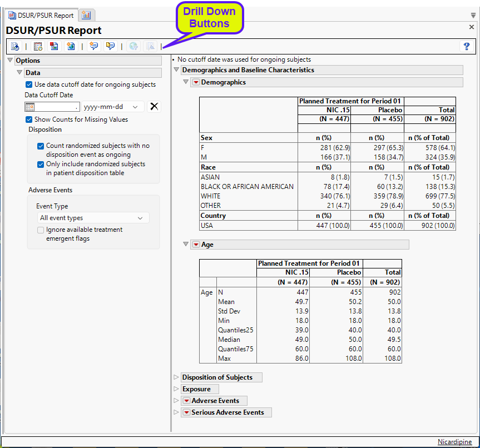Enable Ignore available treatment emergent flags
The height and width of the screenshot is (448, 480).
click(x=41, y=230)
